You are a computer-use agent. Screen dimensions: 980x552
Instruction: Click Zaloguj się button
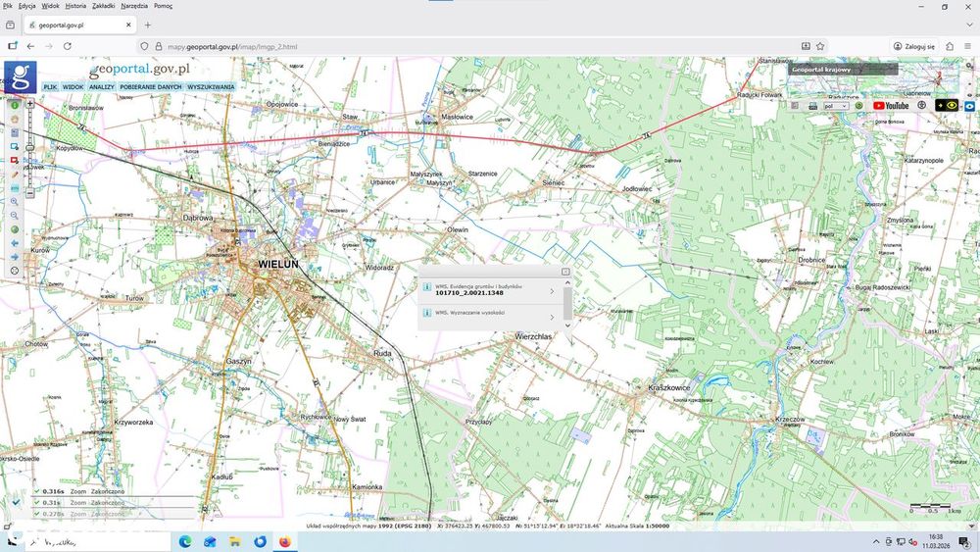click(914, 46)
